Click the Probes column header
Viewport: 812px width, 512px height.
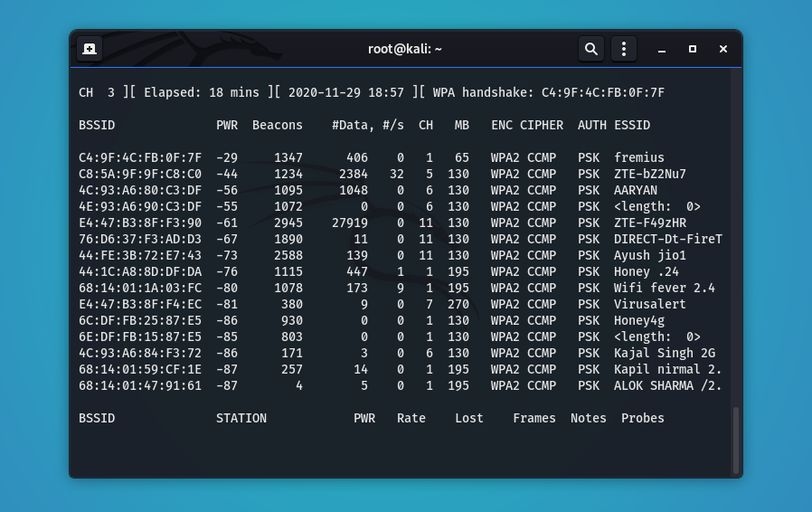(643, 418)
